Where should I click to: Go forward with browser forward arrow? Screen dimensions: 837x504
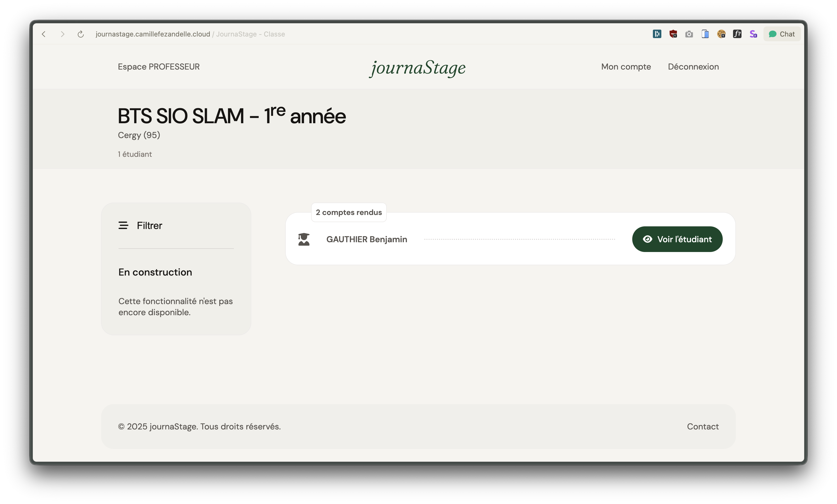click(62, 34)
